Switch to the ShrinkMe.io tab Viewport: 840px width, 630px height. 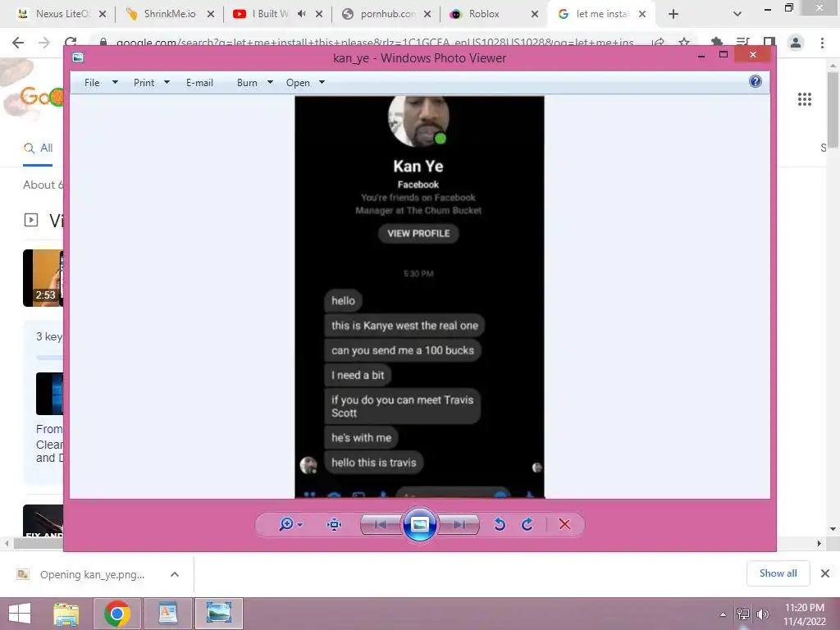[169, 14]
